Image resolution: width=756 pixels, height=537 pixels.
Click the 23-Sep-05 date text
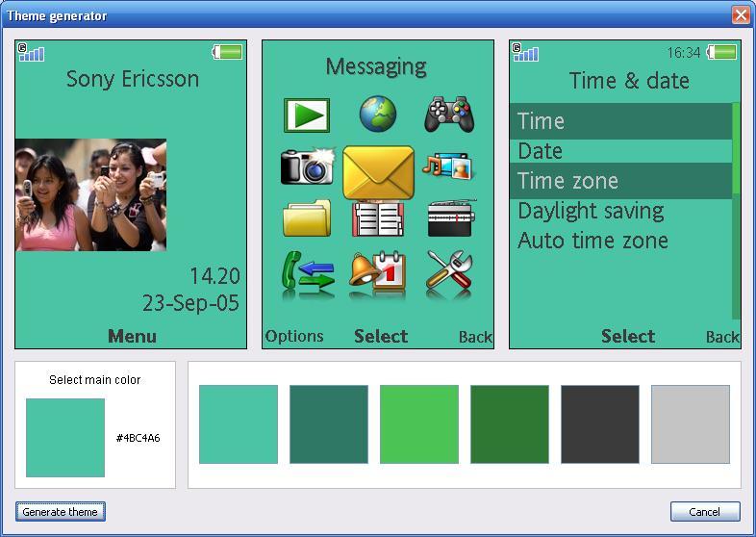point(191,303)
